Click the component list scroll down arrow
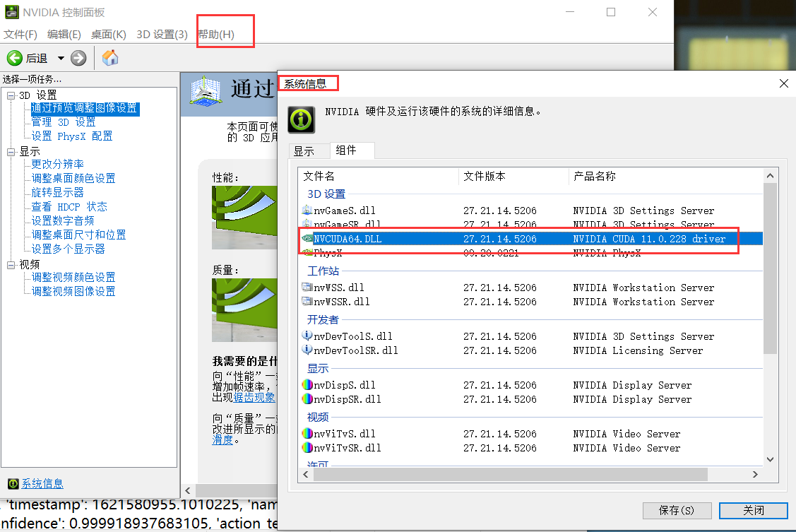The height and width of the screenshot is (532, 796). tap(770, 459)
